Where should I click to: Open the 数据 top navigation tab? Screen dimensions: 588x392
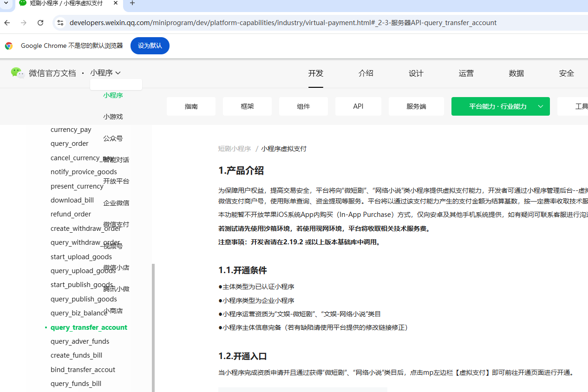[x=516, y=73]
